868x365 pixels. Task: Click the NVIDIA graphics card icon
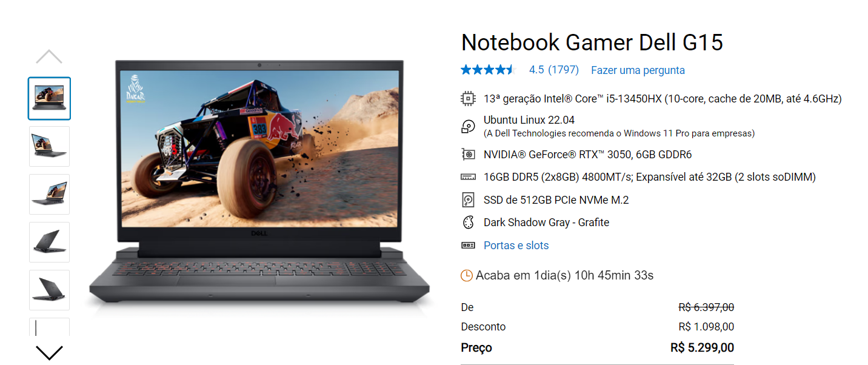click(468, 155)
